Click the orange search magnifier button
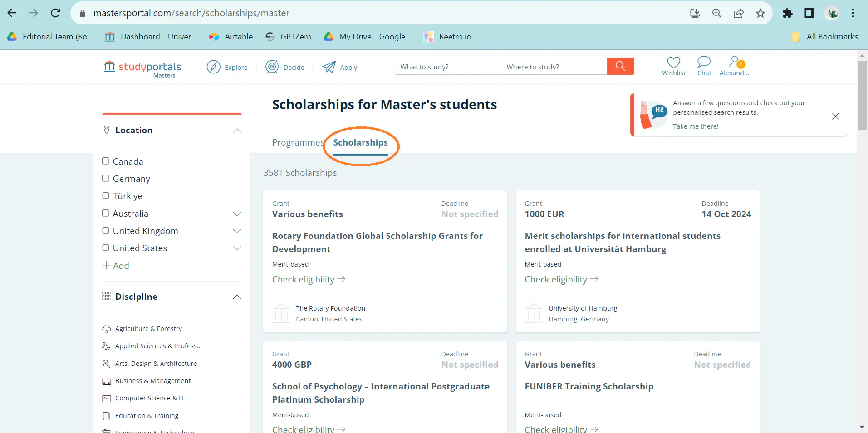 tap(620, 66)
